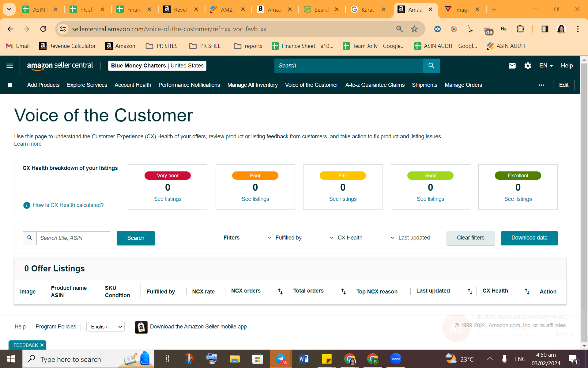Expand the EN language dropdown
The height and width of the screenshot is (368, 588).
546,66
